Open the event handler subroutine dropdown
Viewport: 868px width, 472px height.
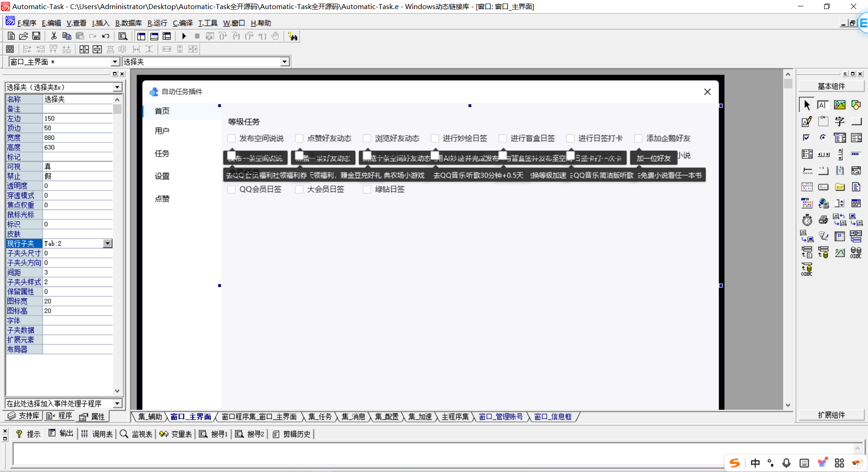pyautogui.click(x=117, y=403)
